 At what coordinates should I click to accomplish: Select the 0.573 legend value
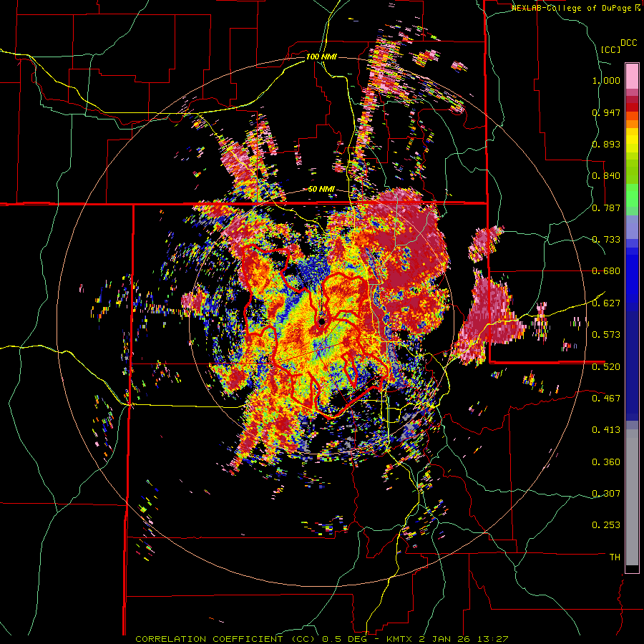click(606, 334)
